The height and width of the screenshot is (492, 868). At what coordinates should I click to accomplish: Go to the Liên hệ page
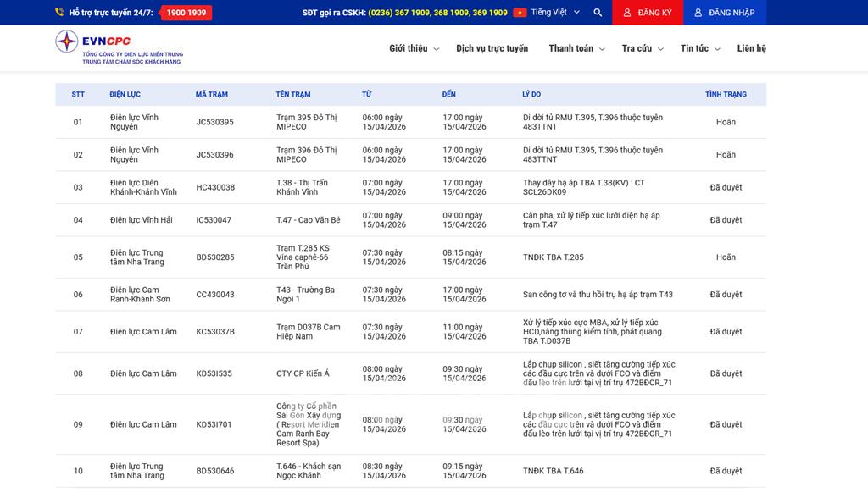tap(751, 49)
